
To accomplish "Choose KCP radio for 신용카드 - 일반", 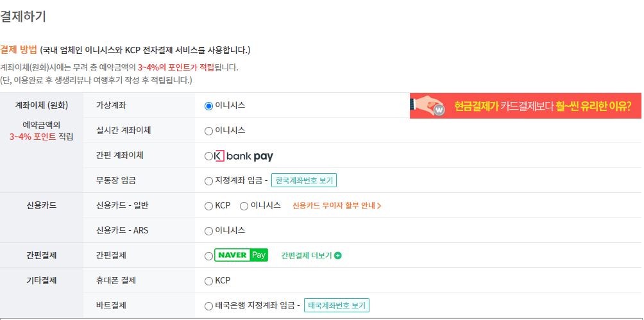I will point(208,206).
